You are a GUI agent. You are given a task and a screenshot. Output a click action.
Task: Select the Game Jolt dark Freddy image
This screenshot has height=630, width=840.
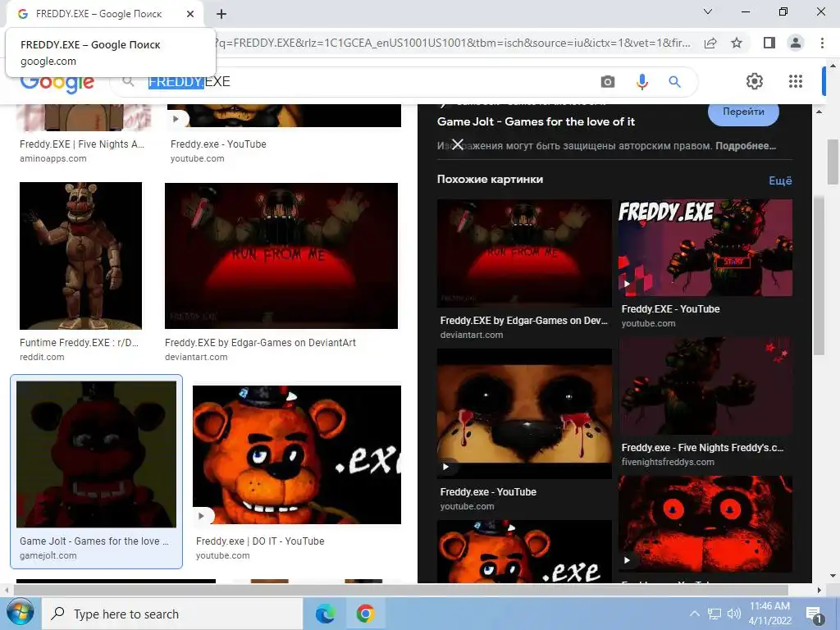pyautogui.click(x=97, y=454)
